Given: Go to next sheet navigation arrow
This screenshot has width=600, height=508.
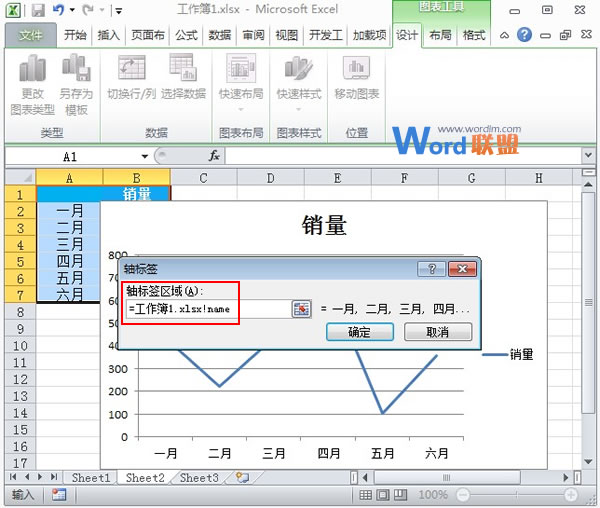Looking at the screenshot, I should [x=40, y=477].
